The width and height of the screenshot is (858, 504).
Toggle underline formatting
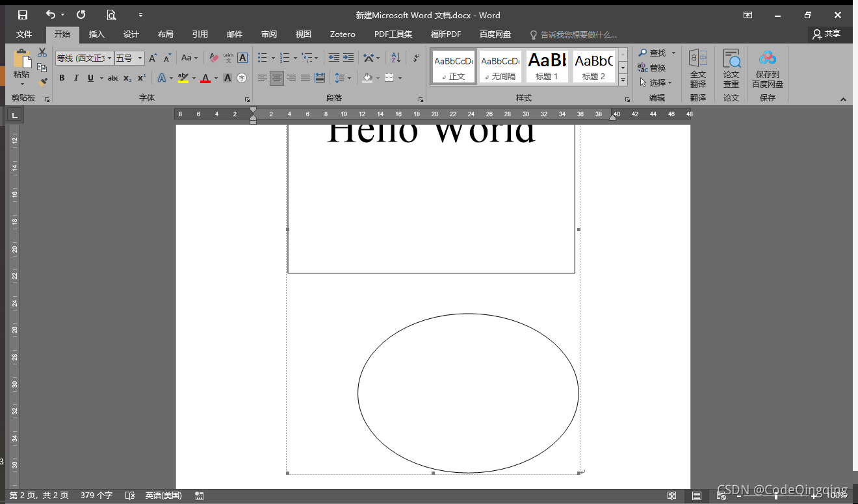(90, 78)
